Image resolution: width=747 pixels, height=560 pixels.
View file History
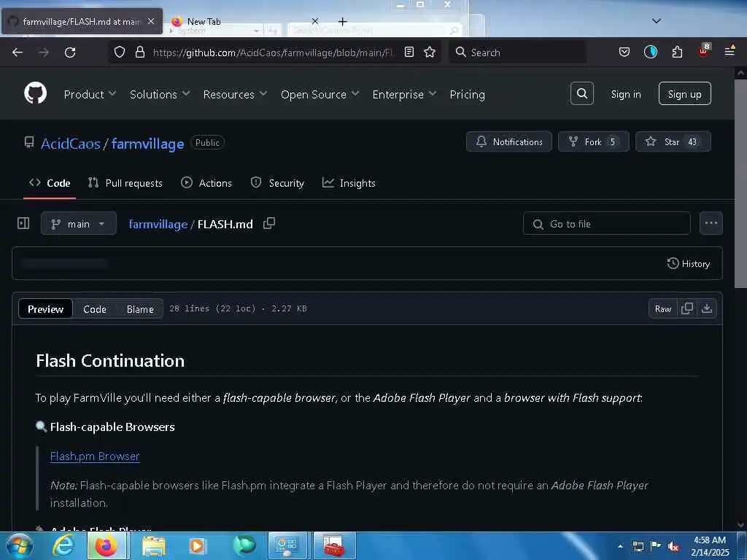(689, 263)
